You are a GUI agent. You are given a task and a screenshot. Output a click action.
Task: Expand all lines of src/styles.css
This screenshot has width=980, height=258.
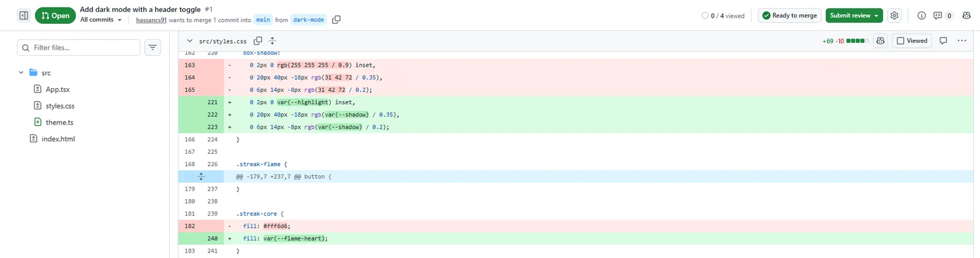tap(273, 41)
